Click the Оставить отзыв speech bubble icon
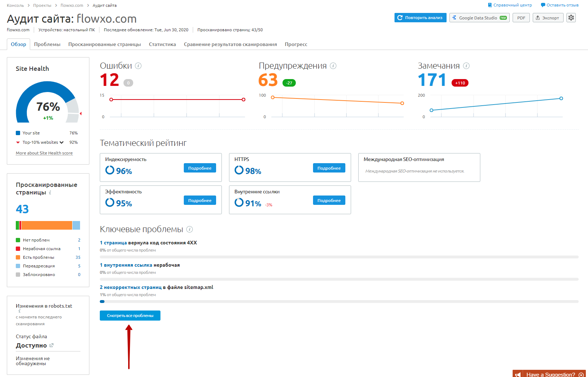This screenshot has width=588, height=377. 543,5
